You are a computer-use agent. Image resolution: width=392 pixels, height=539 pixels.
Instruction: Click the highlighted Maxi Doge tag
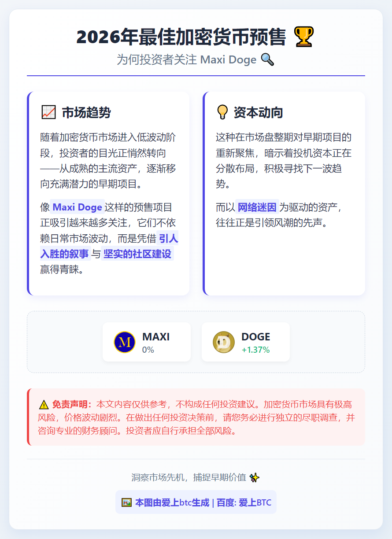coord(77,207)
